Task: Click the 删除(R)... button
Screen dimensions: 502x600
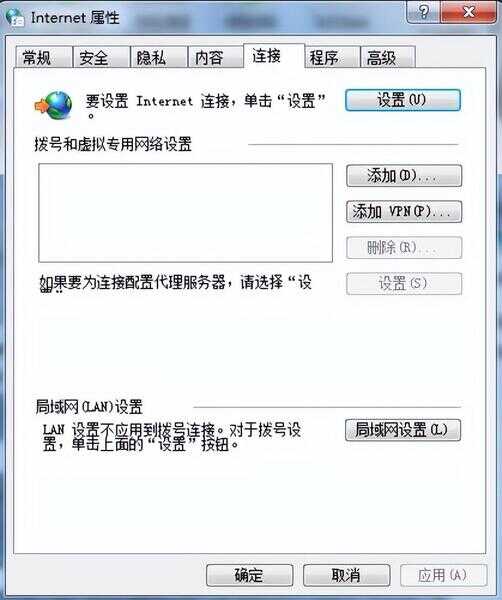Action: click(404, 248)
